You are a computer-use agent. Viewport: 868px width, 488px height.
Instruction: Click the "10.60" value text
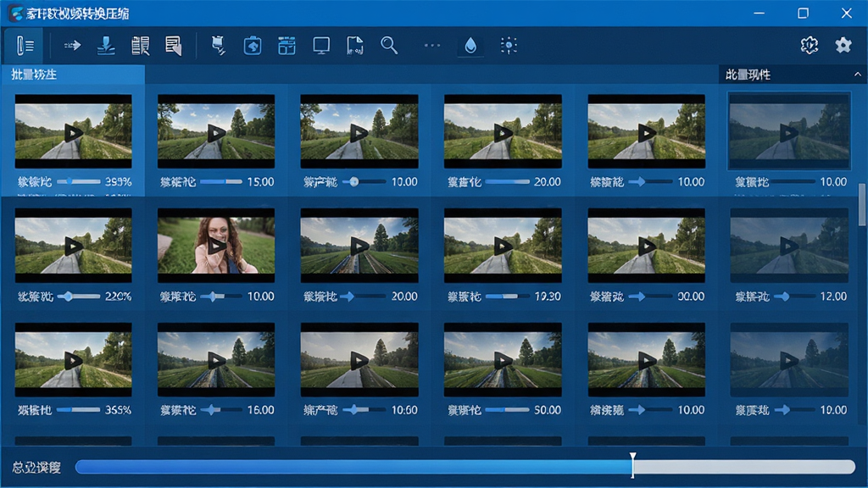coord(404,410)
